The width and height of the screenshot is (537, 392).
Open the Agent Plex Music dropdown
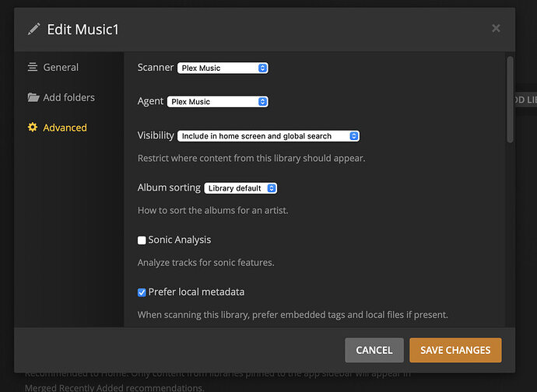pos(217,102)
